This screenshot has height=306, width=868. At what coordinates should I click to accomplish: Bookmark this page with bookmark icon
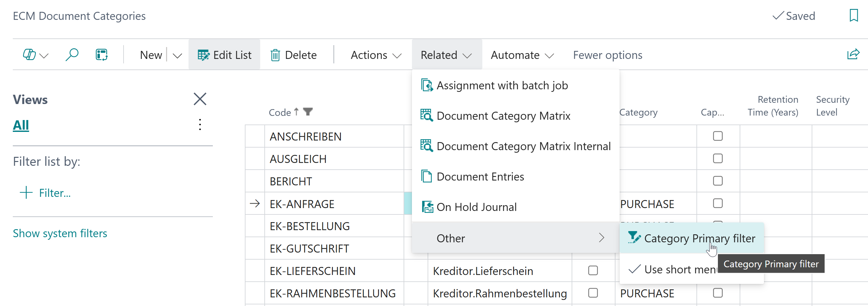[853, 15]
